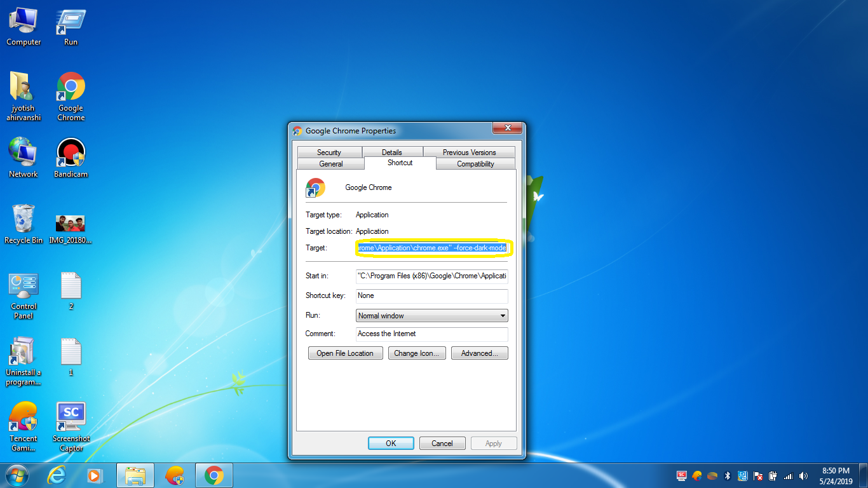Switch to the Previous Versions tab
Image resolution: width=868 pixels, height=488 pixels.
click(x=470, y=152)
